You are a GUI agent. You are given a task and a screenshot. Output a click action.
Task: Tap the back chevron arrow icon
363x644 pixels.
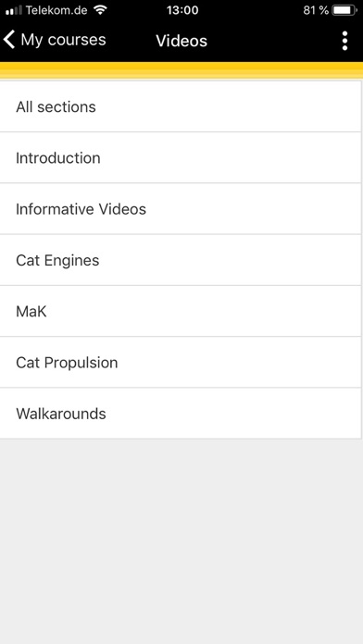click(x=9, y=40)
